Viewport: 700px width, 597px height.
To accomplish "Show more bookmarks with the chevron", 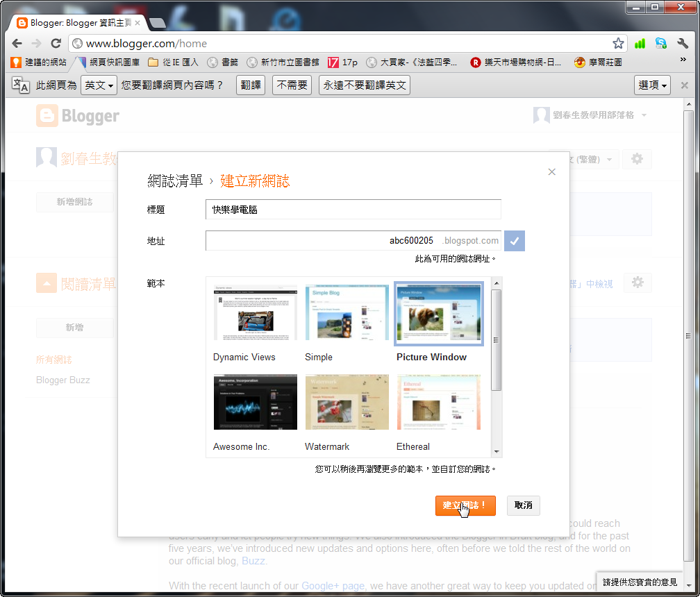I will point(683,59).
